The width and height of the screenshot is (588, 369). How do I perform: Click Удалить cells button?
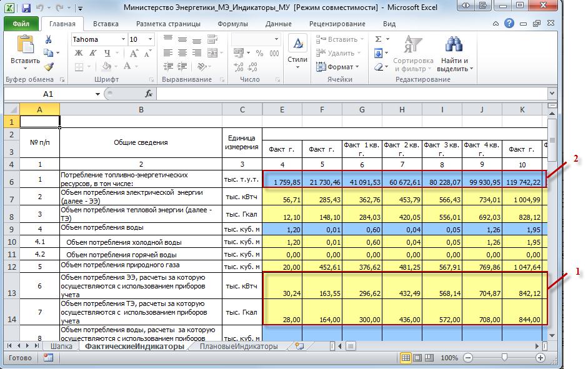click(x=335, y=53)
